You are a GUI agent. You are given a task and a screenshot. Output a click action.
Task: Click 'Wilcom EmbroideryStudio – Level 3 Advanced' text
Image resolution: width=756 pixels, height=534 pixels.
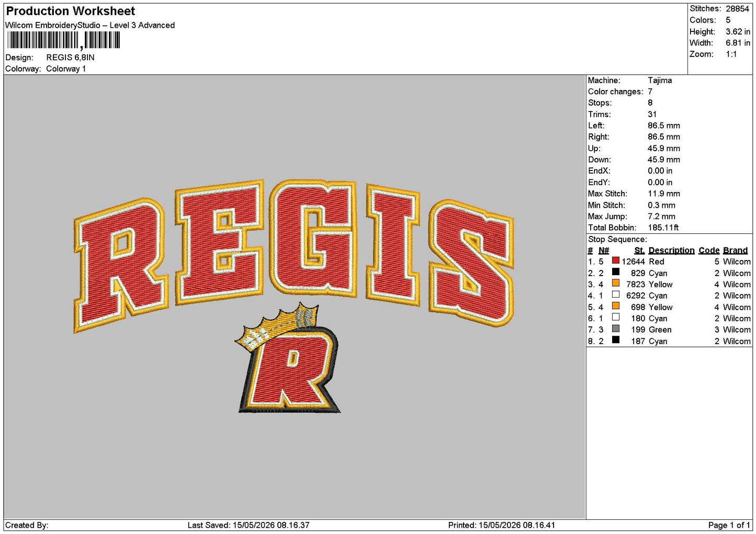tap(90, 25)
